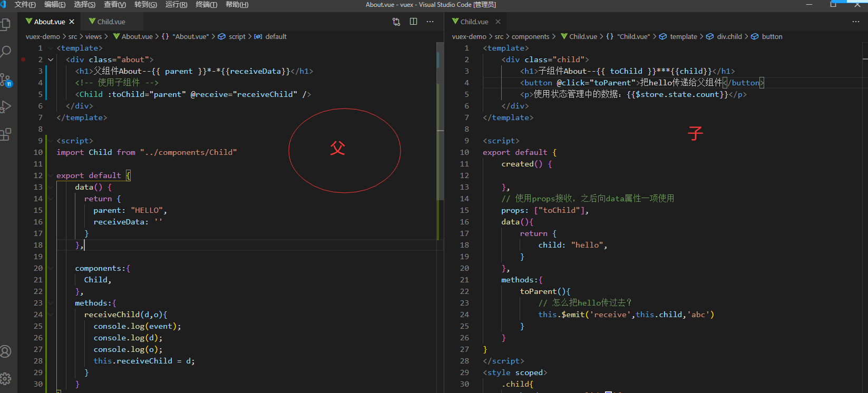Click the import Child line in About.vue

(147, 152)
